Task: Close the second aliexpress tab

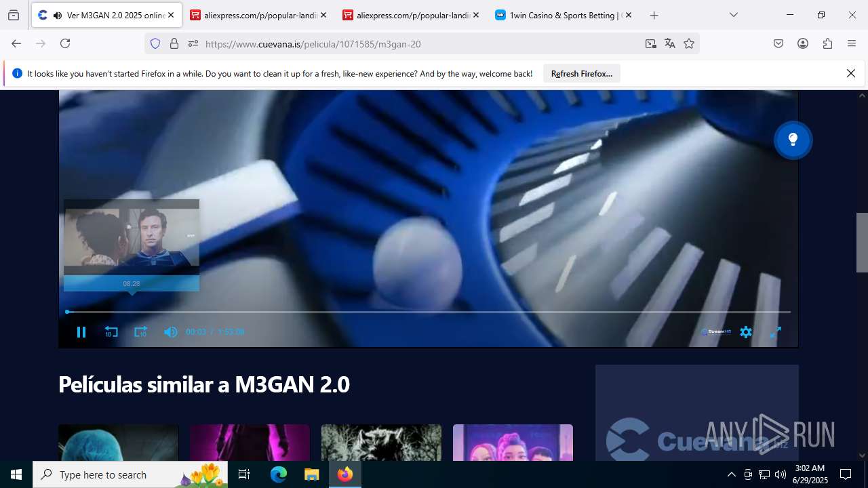Action: 476,15
